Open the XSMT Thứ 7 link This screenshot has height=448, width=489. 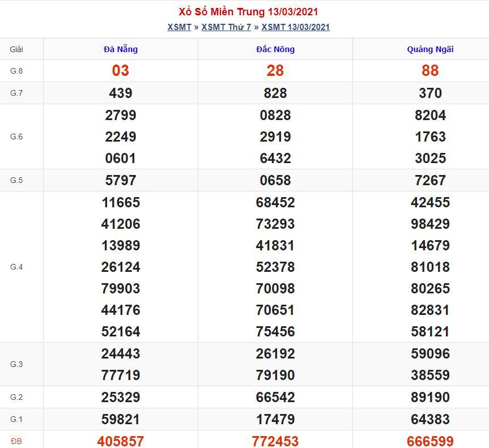point(226,27)
